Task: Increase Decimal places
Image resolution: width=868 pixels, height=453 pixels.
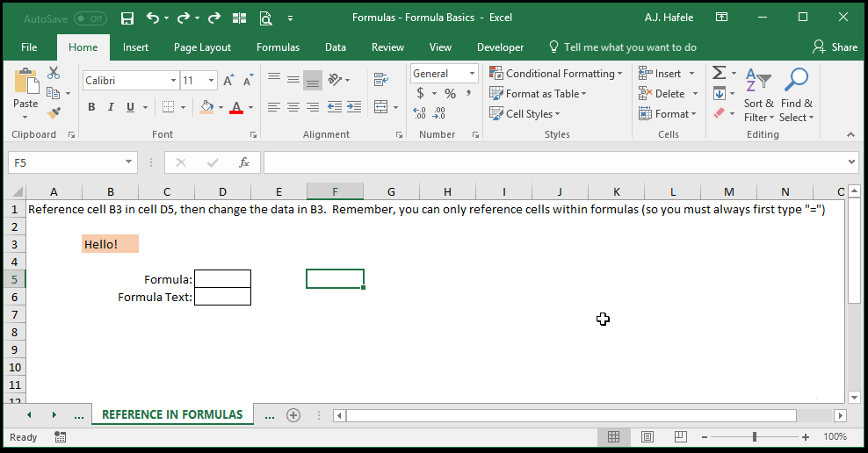Action: tap(420, 113)
